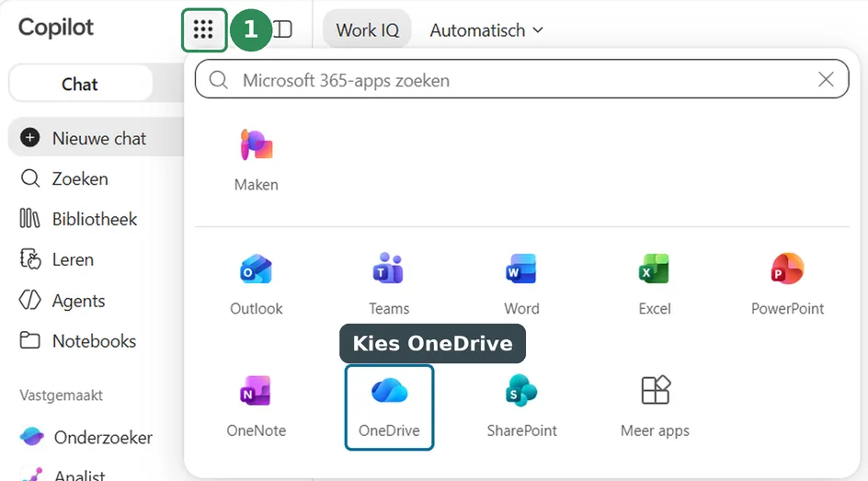
Task: Open Excel from the app list
Action: 655,284
